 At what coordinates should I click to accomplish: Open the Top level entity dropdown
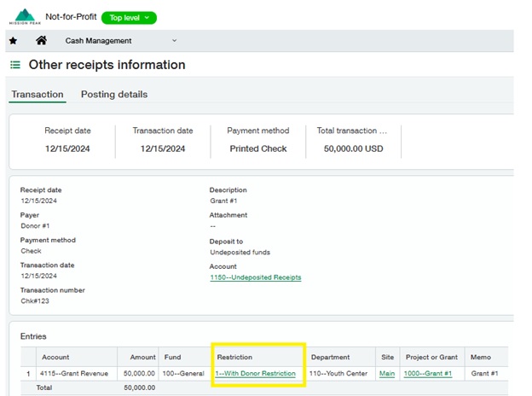coord(129,17)
